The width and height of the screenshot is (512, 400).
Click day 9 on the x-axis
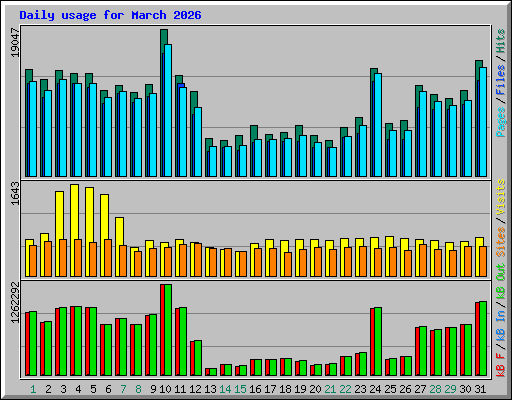153,389
